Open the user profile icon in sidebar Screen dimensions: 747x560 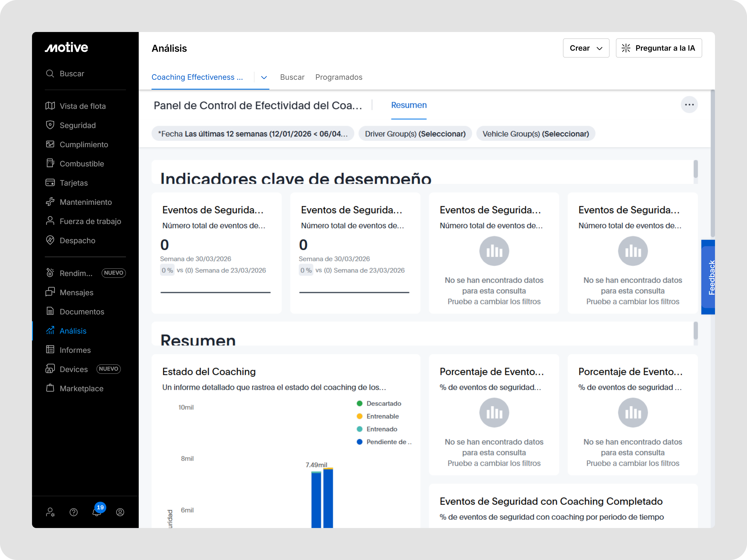[x=120, y=512]
